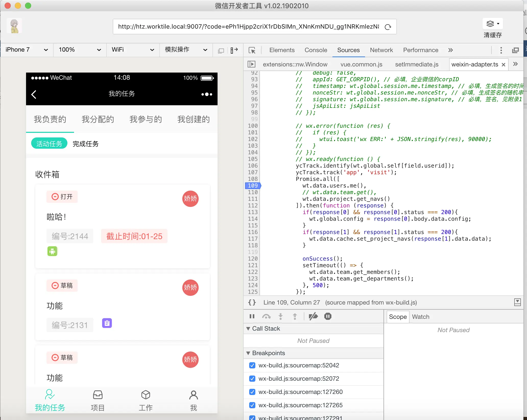Collapse the Call Stack section
The height and width of the screenshot is (420, 527).
pyautogui.click(x=266, y=329)
